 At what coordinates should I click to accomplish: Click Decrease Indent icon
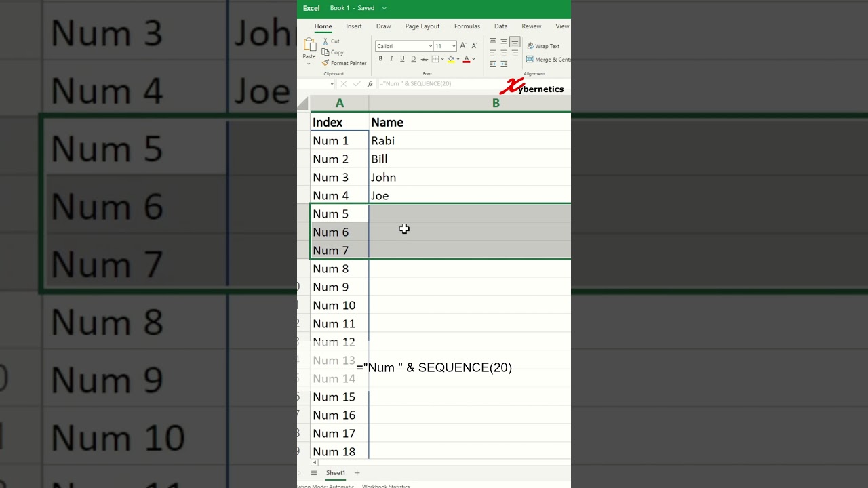493,64
